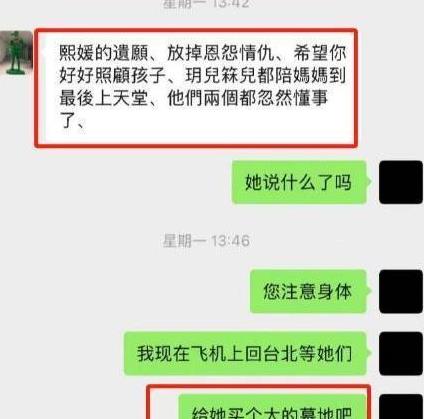Open sender avatar beside '她说什么了吗'
The height and width of the screenshot is (419, 424).
click(401, 182)
